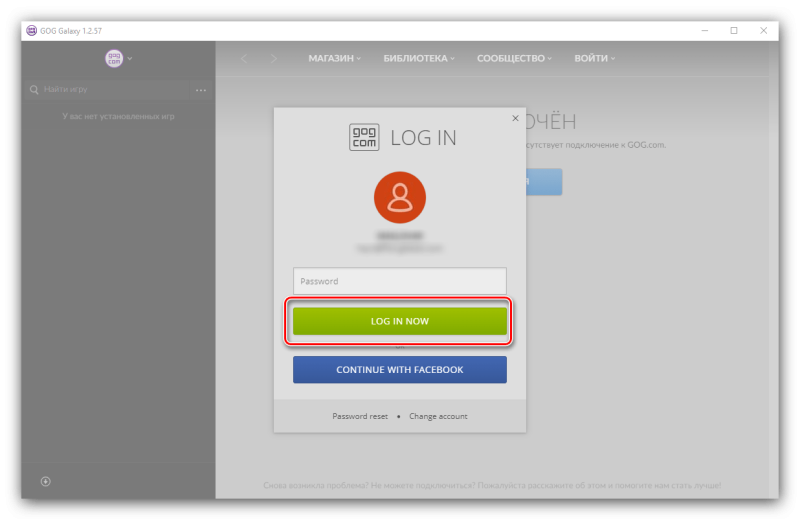Screen dimensions: 800x520
Task: Click the 'У вас нет установленных игр' text
Action: coord(118,116)
